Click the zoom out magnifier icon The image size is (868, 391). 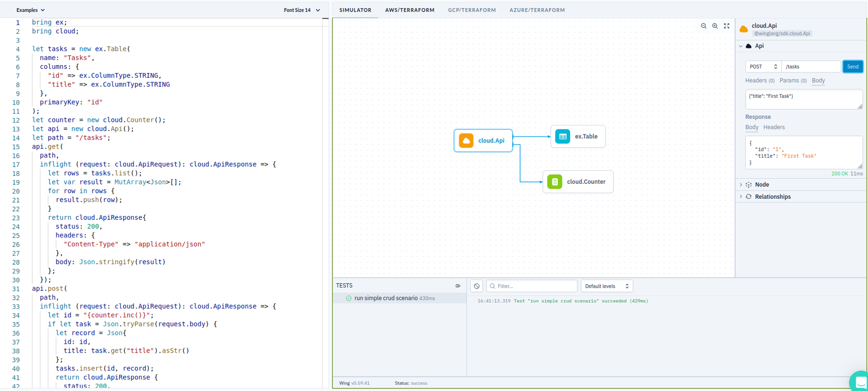(x=704, y=26)
